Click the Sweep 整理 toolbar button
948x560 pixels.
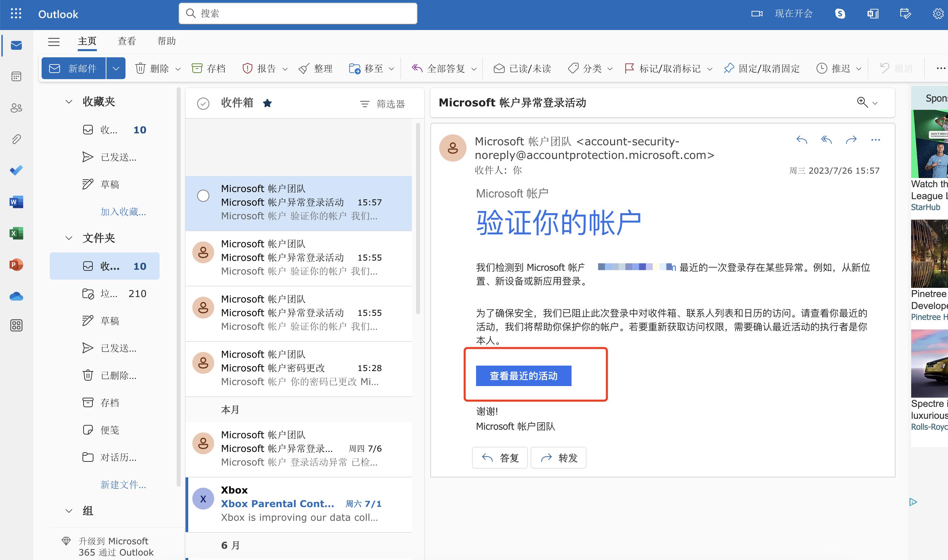pyautogui.click(x=315, y=68)
